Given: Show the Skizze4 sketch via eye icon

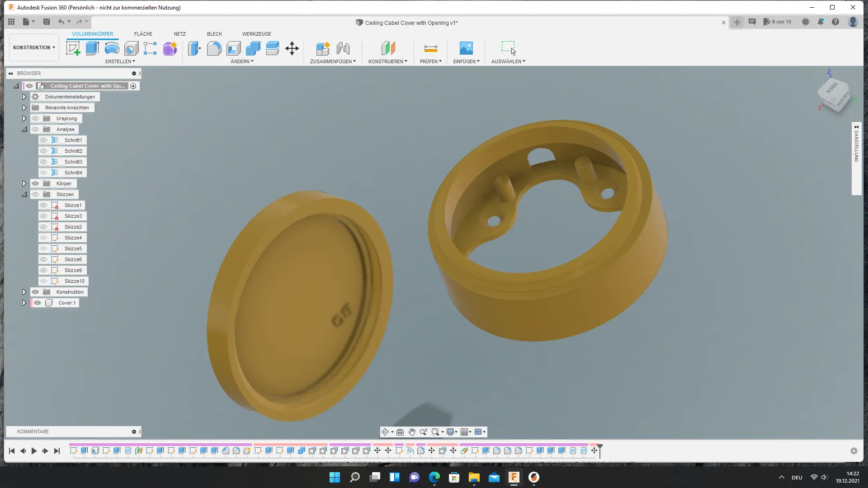Looking at the screenshot, I should click(43, 238).
